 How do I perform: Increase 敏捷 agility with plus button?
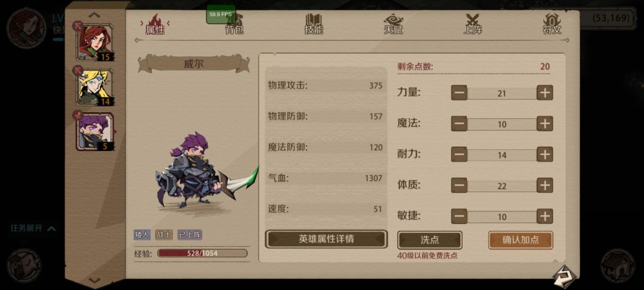coord(544,217)
